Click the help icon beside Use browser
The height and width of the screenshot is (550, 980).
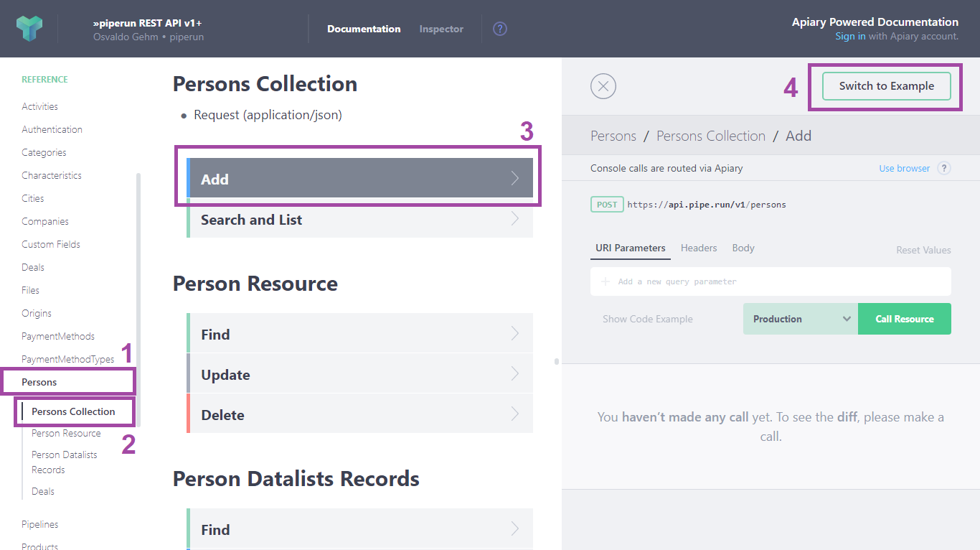point(944,168)
